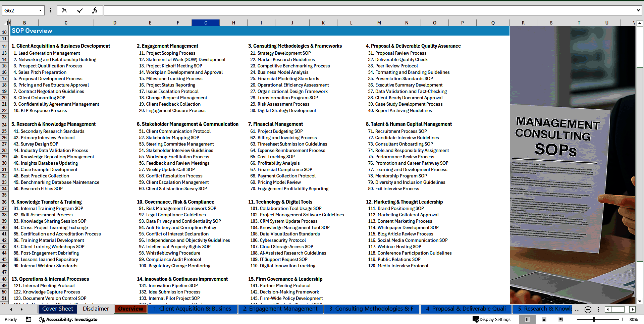The width and height of the screenshot is (644, 324).
Task: Open the macro recording status bar icon
Action: pyautogui.click(x=29, y=319)
